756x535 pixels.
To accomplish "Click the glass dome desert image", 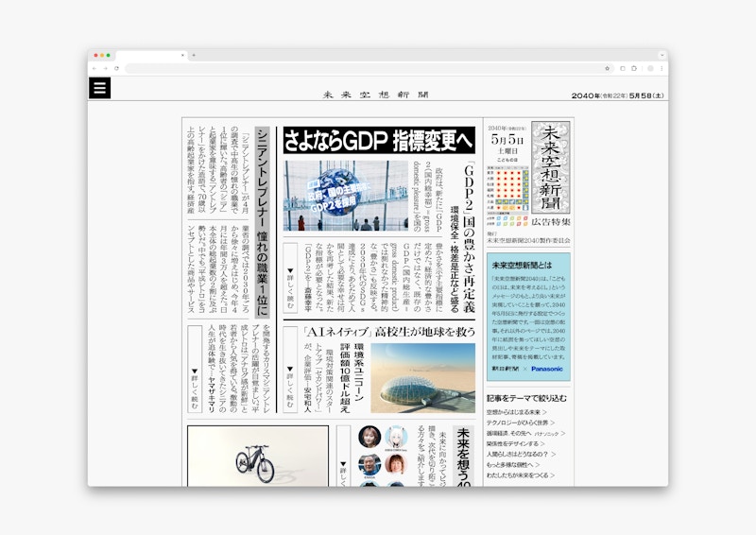I will (x=421, y=378).
